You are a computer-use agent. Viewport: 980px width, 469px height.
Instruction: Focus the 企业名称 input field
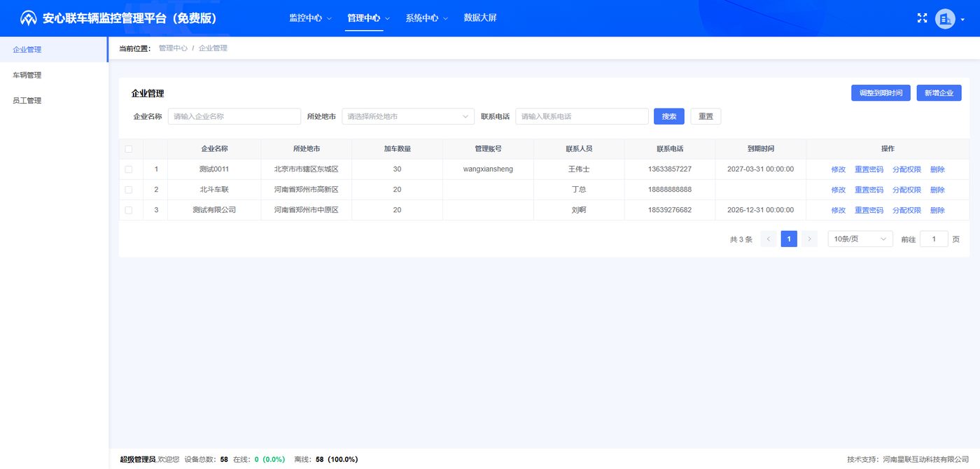coord(234,116)
